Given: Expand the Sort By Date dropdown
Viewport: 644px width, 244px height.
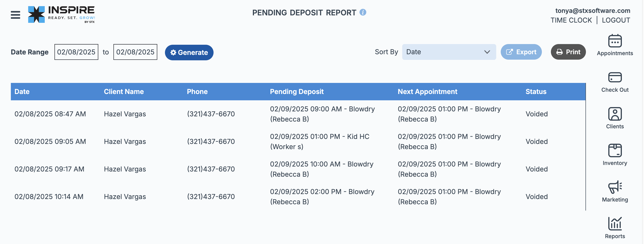Looking at the screenshot, I should 449,52.
